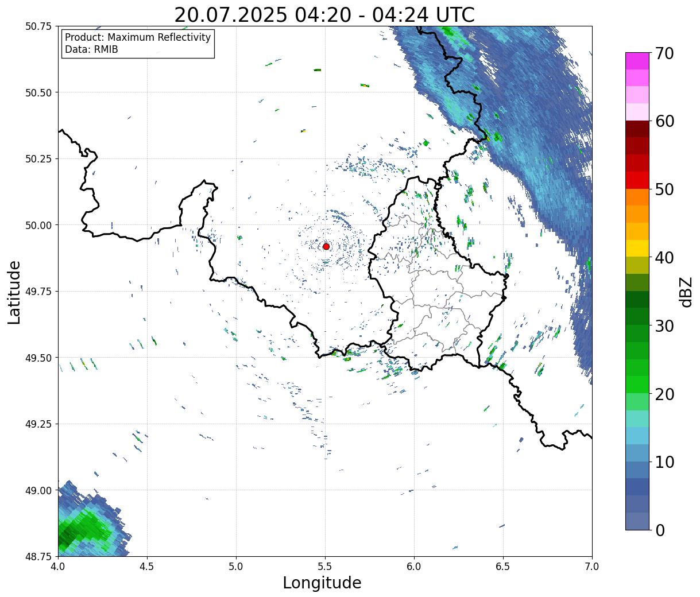
Task: Click the 20 dBZ colorbar tick label
Action: pyautogui.click(x=664, y=394)
